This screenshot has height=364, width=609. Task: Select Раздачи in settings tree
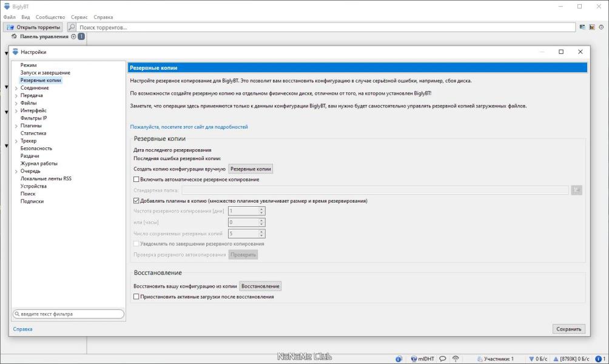coord(30,156)
